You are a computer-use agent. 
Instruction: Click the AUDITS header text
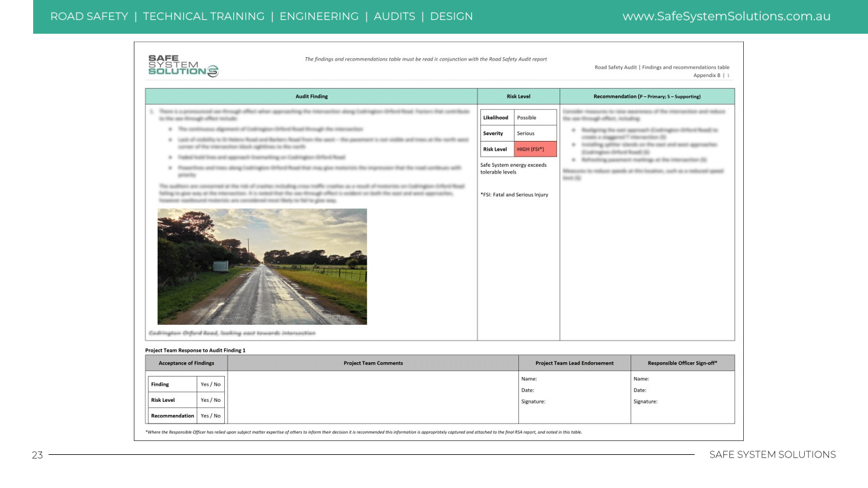[394, 16]
